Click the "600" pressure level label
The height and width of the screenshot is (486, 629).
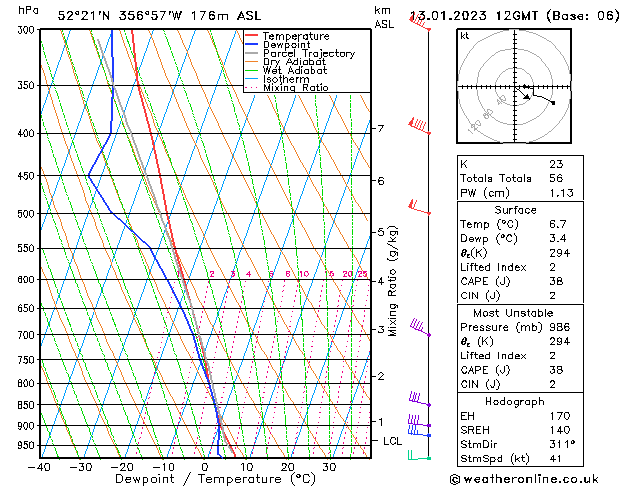[x=28, y=279]
